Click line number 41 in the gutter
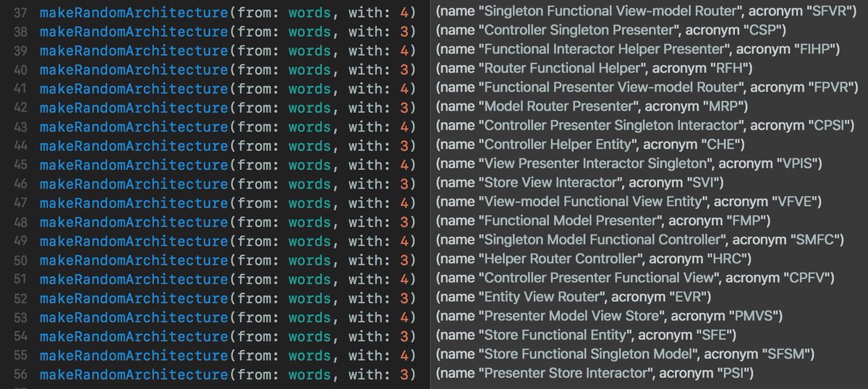 [x=19, y=89]
